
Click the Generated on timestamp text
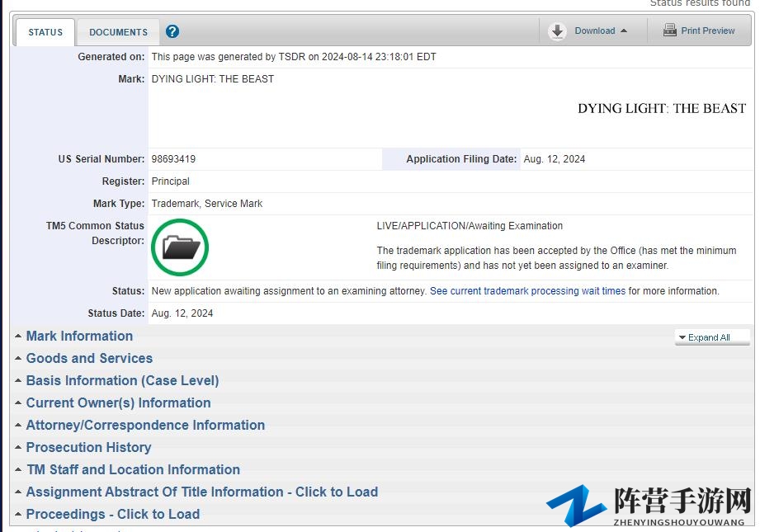pos(294,57)
